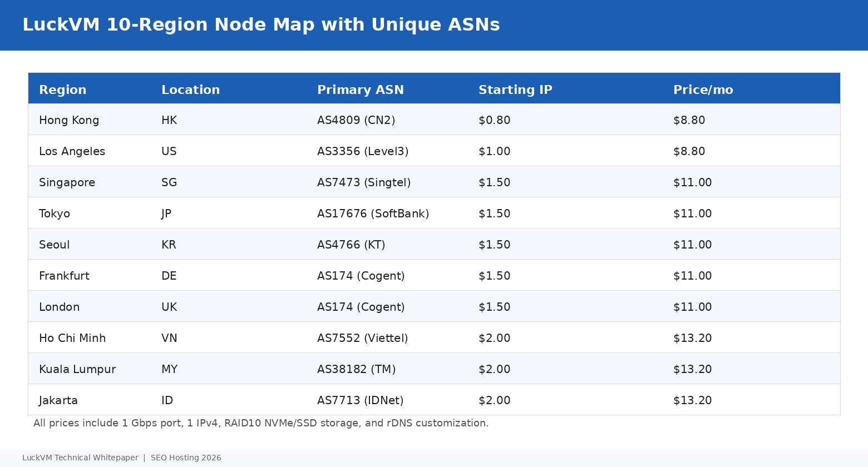Click 'AS4809 (CN2)' ASN cell
The width and height of the screenshot is (868, 467).
pos(356,120)
